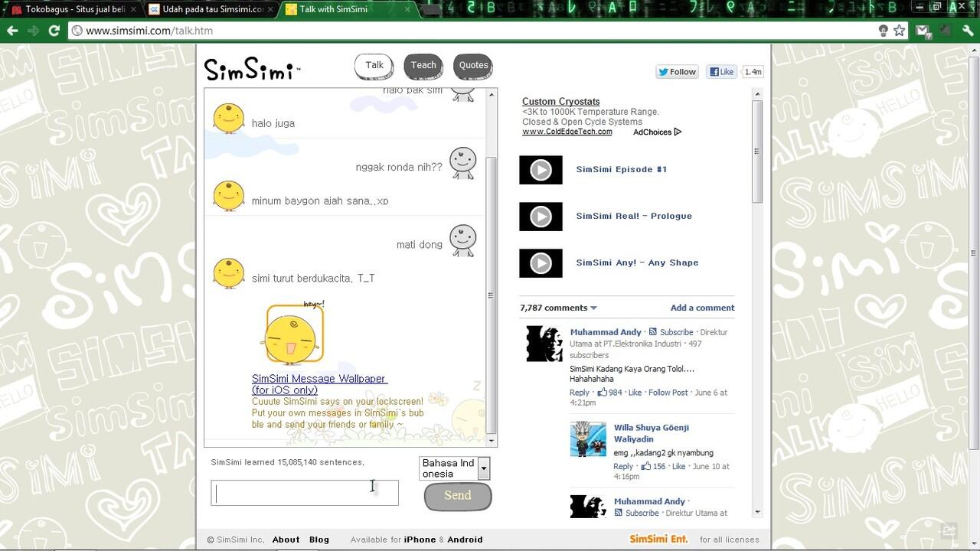Open the Android app link

point(465,540)
